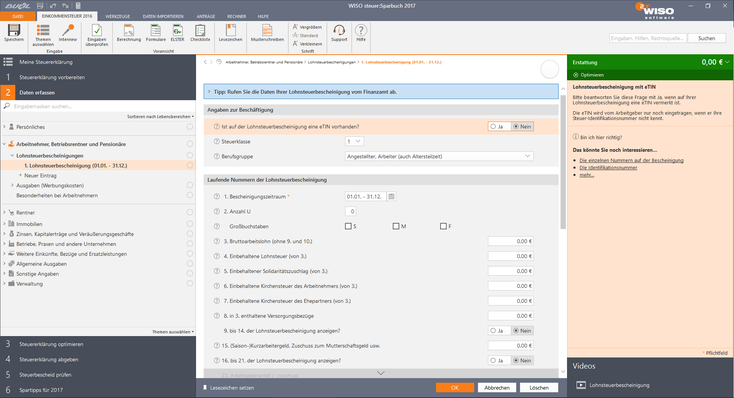
Task: Select Nein for 9. bis 14. anzeigen
Action: tap(522, 331)
